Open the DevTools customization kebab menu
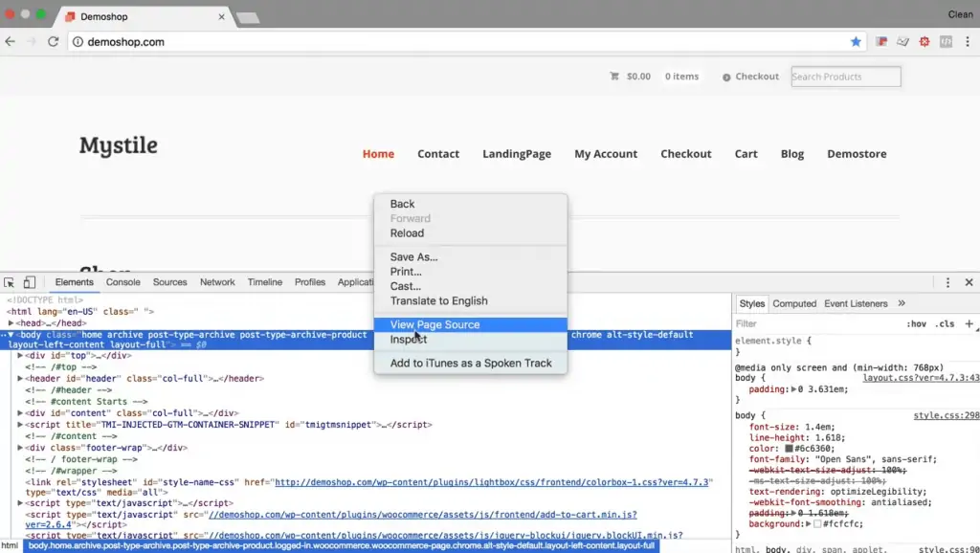This screenshot has height=553, width=980. (947, 282)
